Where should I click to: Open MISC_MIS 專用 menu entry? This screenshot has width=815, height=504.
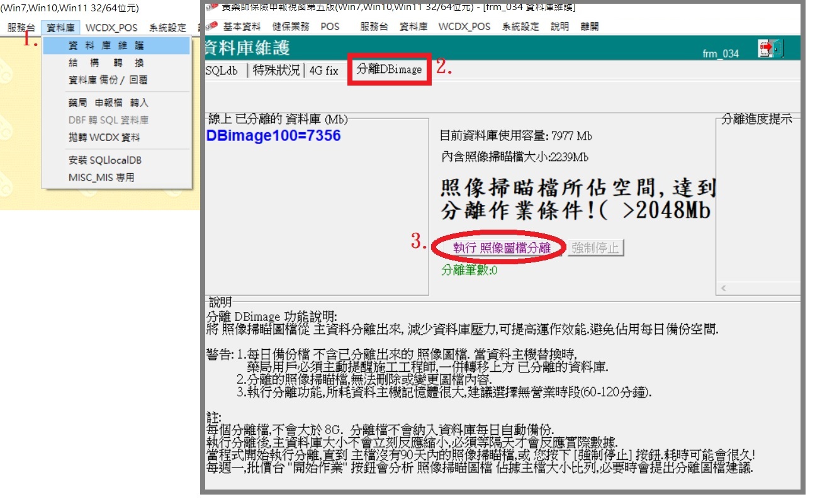point(116,177)
